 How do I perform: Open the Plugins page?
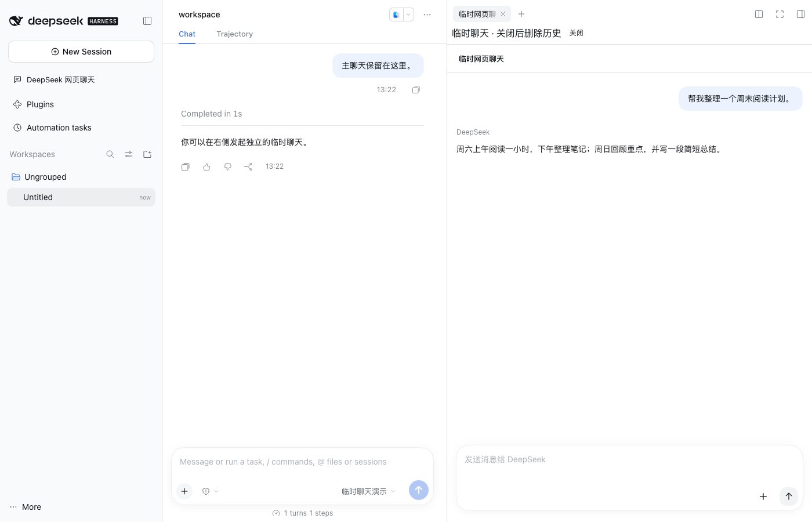click(81, 104)
